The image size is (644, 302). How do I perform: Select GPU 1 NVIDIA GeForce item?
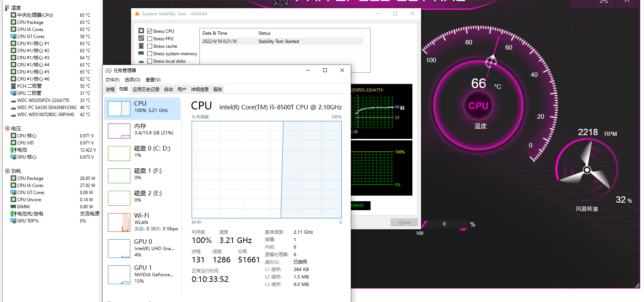142,275
